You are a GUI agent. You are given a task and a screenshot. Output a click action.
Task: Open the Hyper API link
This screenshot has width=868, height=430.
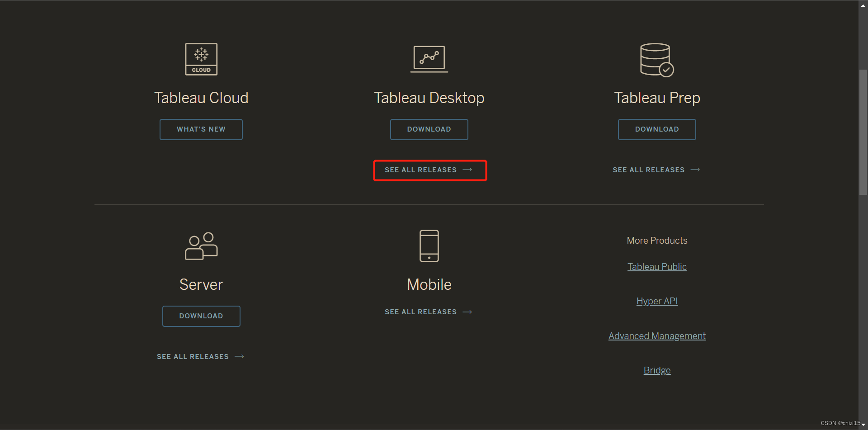657,301
